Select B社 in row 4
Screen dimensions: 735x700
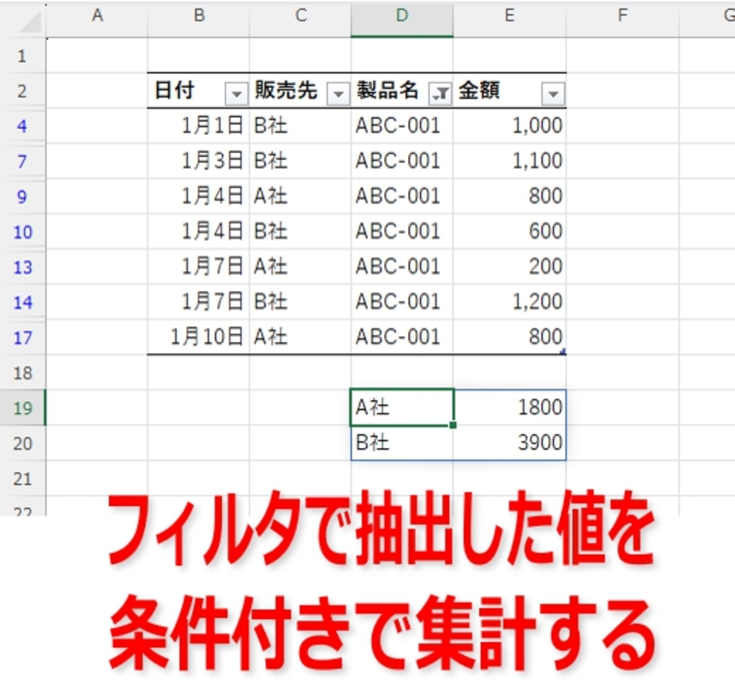pyautogui.click(x=300, y=126)
